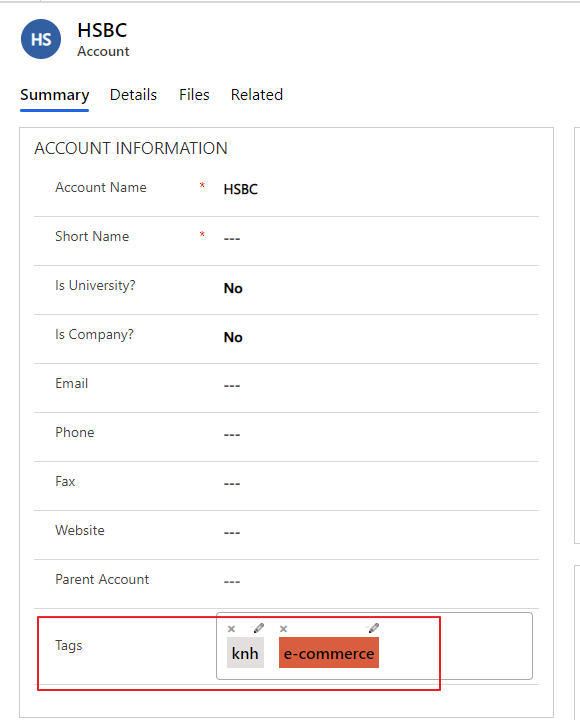Click the empty Fax field

[380, 484]
